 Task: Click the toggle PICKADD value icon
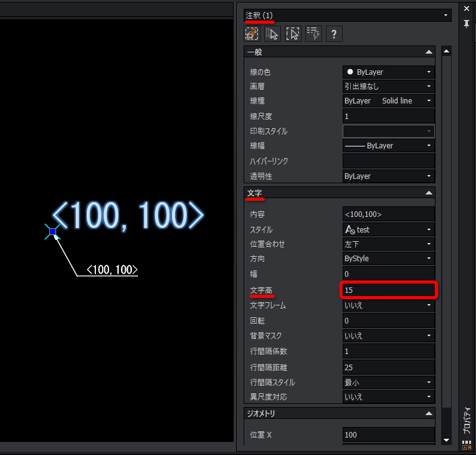[x=252, y=34]
